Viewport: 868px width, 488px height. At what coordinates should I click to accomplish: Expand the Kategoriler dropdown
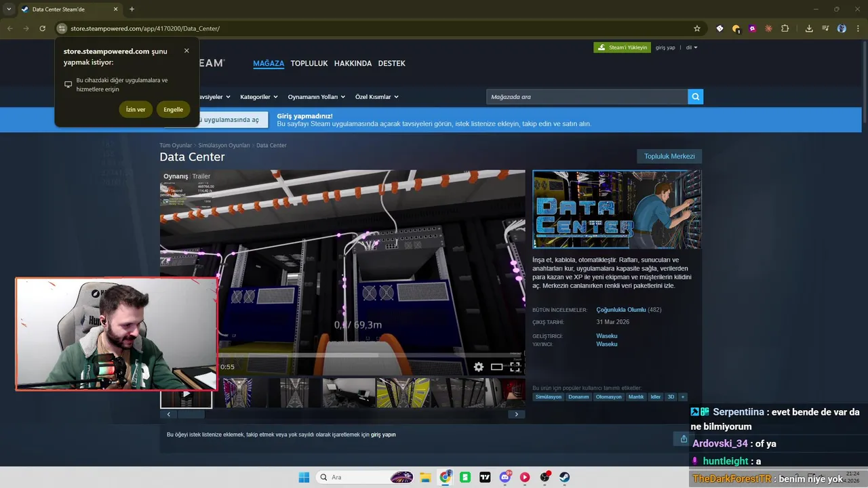click(258, 97)
